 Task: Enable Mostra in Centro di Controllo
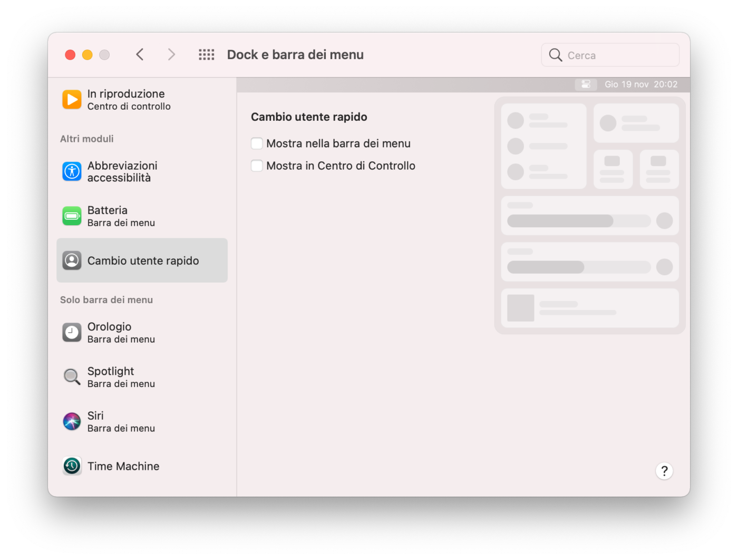pyautogui.click(x=257, y=166)
